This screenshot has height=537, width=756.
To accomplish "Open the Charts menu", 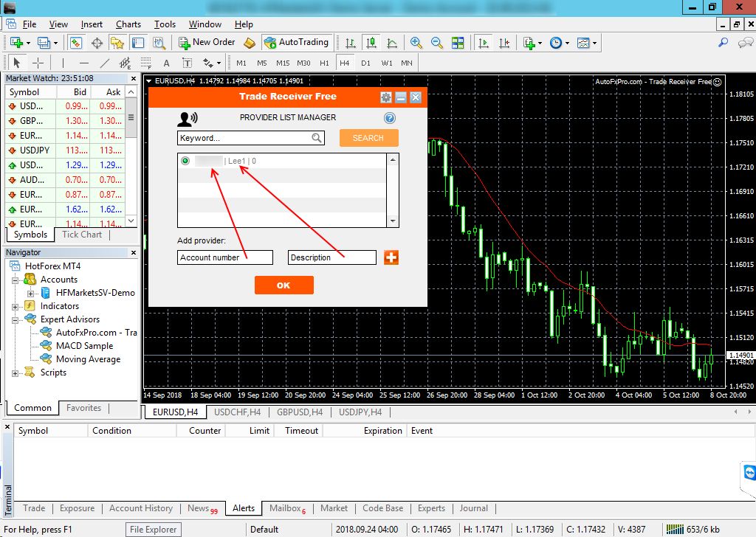I will [128, 24].
